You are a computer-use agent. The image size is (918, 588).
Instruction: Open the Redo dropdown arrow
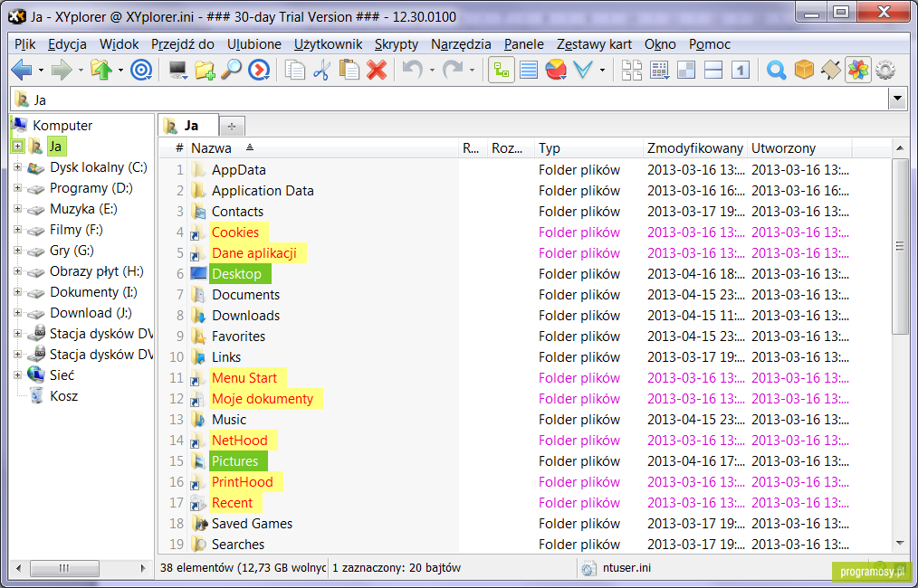pos(472,71)
